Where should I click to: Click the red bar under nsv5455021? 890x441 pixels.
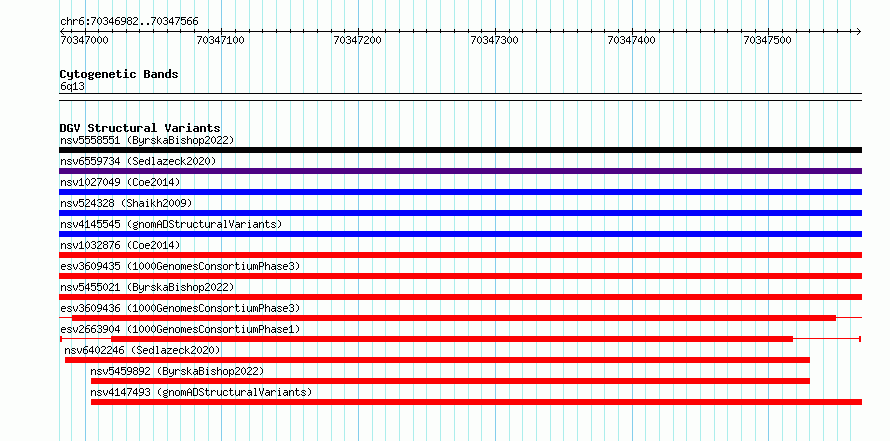coord(460,297)
